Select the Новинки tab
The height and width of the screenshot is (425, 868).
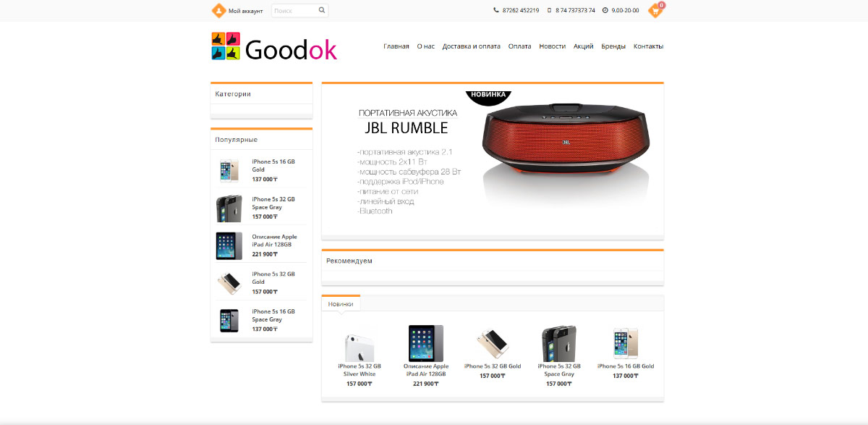click(x=341, y=304)
